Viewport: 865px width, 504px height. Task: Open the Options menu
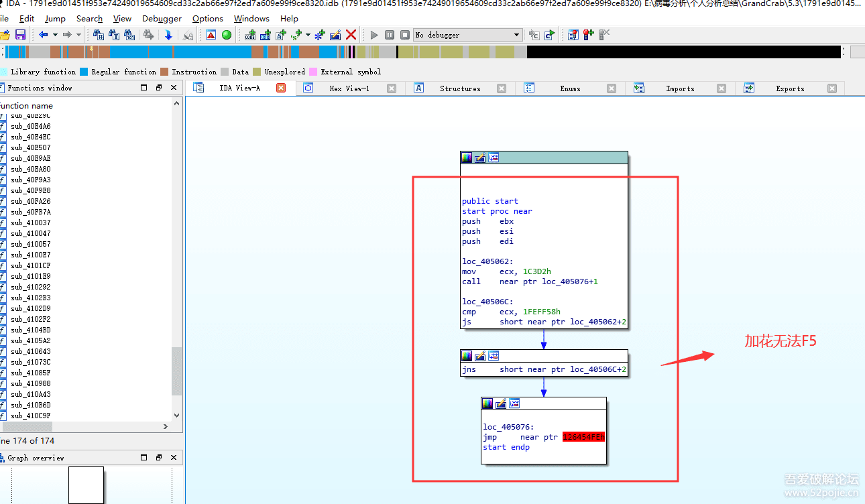pyautogui.click(x=208, y=18)
